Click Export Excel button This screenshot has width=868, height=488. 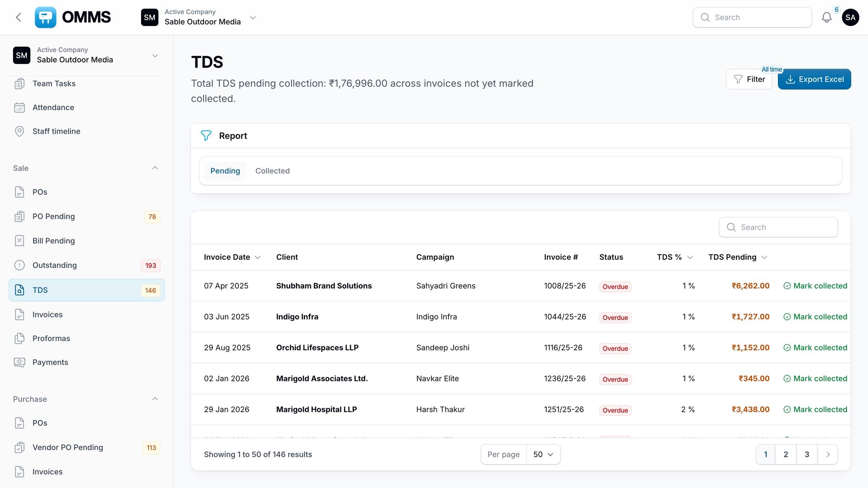coord(814,79)
